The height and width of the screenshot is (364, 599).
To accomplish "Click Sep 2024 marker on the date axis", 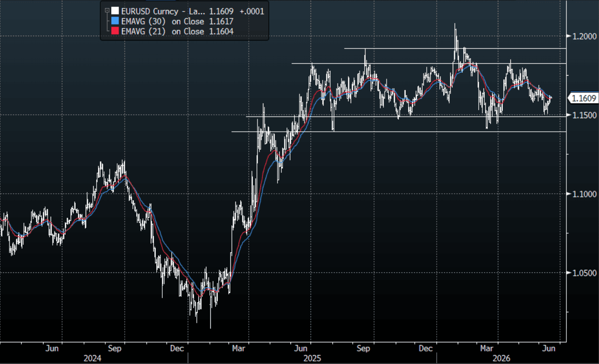I will pos(115,348).
